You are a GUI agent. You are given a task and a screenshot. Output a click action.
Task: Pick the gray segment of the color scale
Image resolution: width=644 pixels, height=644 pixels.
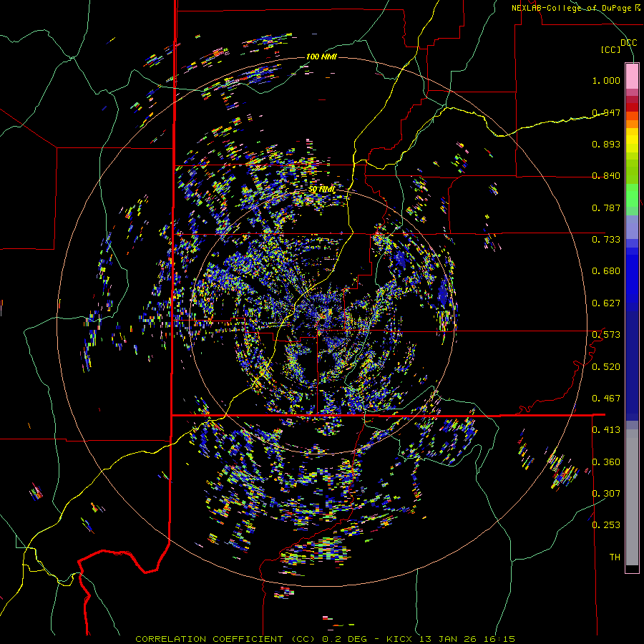coord(632,497)
